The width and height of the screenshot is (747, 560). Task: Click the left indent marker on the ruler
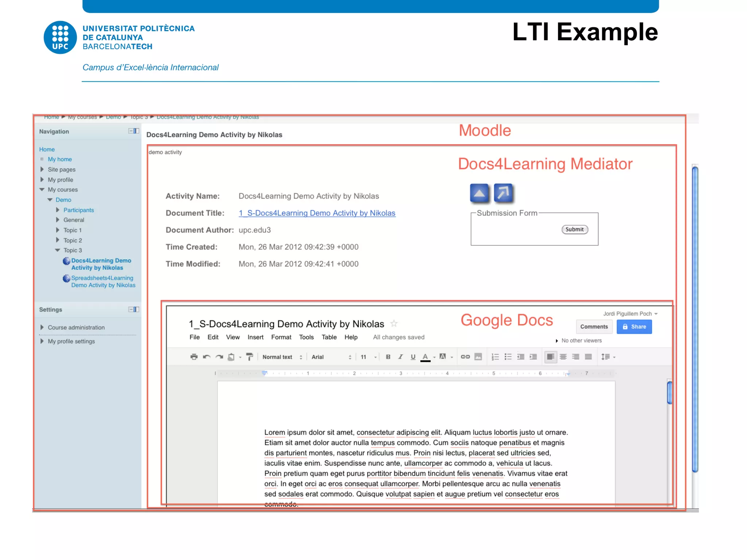(265, 373)
